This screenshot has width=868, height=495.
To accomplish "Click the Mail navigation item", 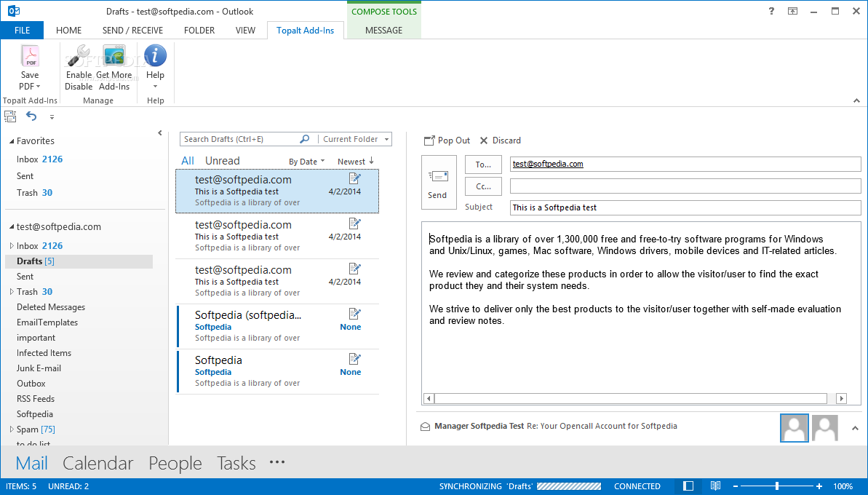I will pos(31,463).
